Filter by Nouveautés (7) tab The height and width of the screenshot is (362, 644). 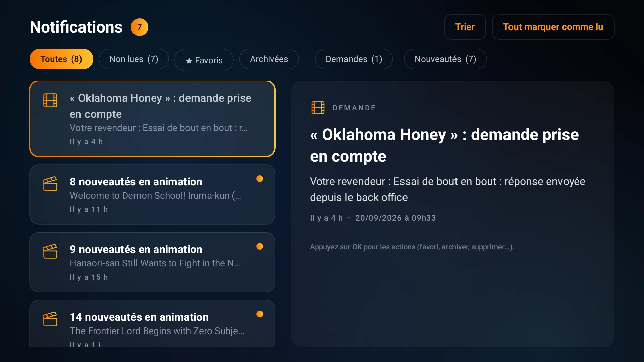coord(445,59)
